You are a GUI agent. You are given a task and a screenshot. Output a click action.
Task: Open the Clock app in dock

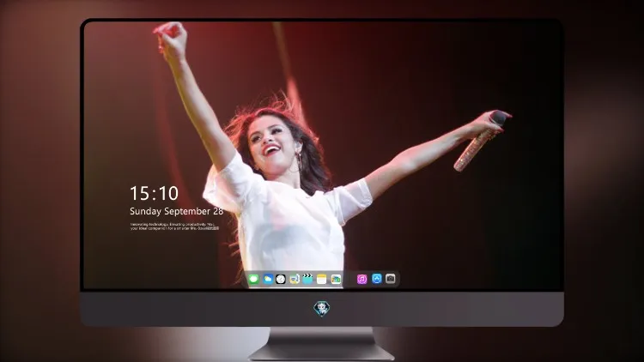coord(281,279)
